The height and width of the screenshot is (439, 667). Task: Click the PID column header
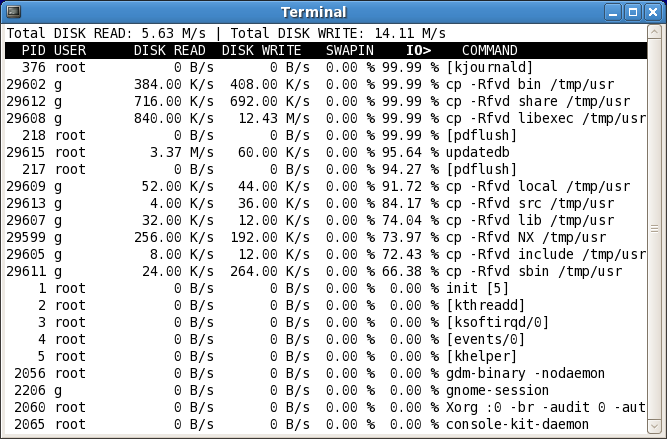(x=33, y=50)
